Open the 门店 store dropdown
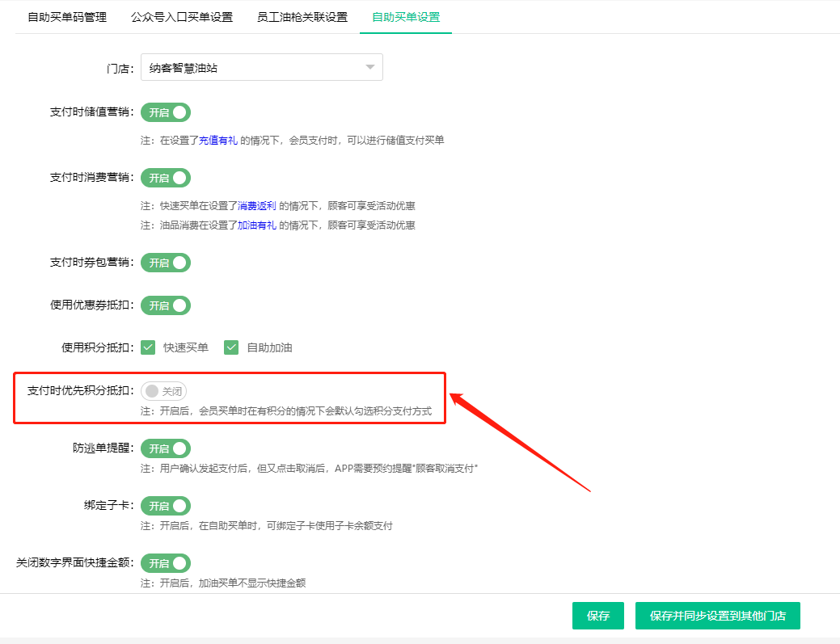 click(x=261, y=67)
